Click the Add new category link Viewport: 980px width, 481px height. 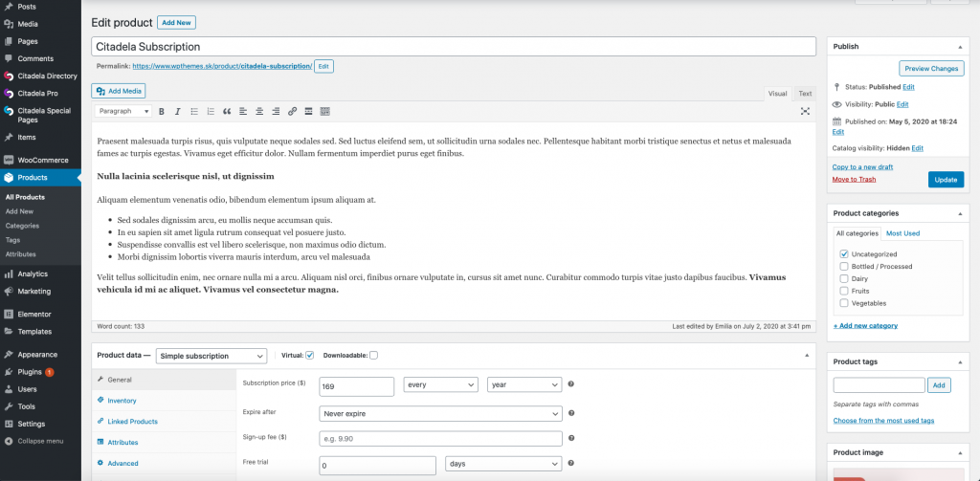click(x=865, y=325)
